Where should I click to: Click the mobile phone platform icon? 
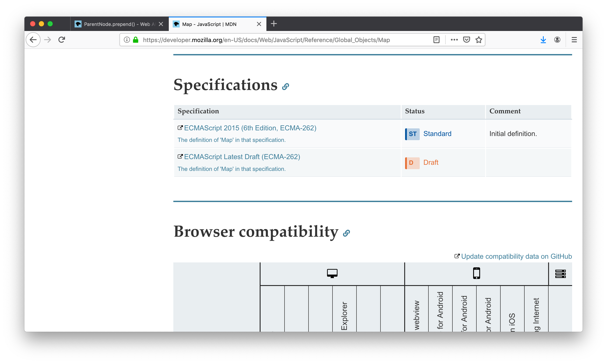tap(476, 273)
